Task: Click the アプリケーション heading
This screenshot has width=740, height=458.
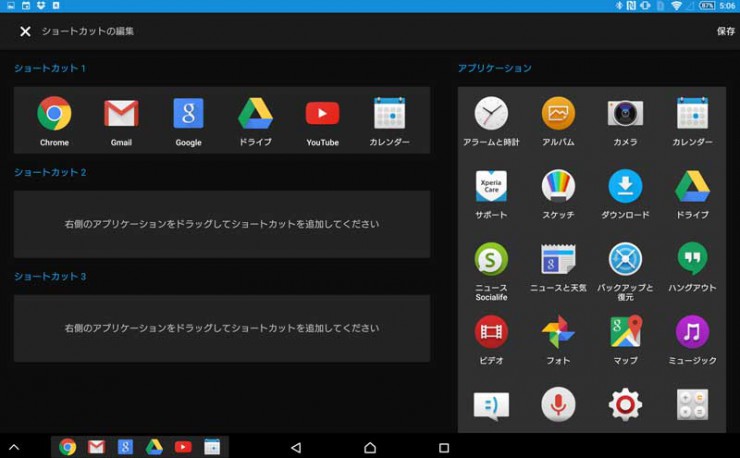Action: tap(495, 68)
